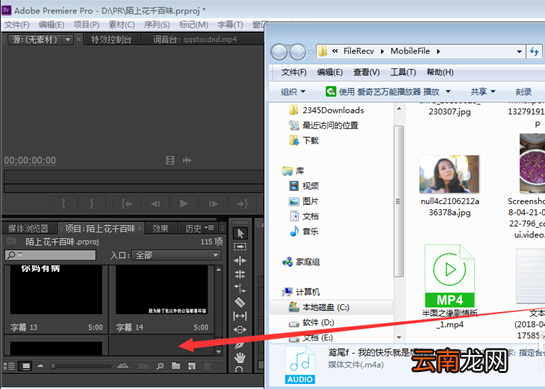The width and height of the screenshot is (545, 389).
Task: Select the 字幕 14 clip thumbnail
Action: [162, 290]
